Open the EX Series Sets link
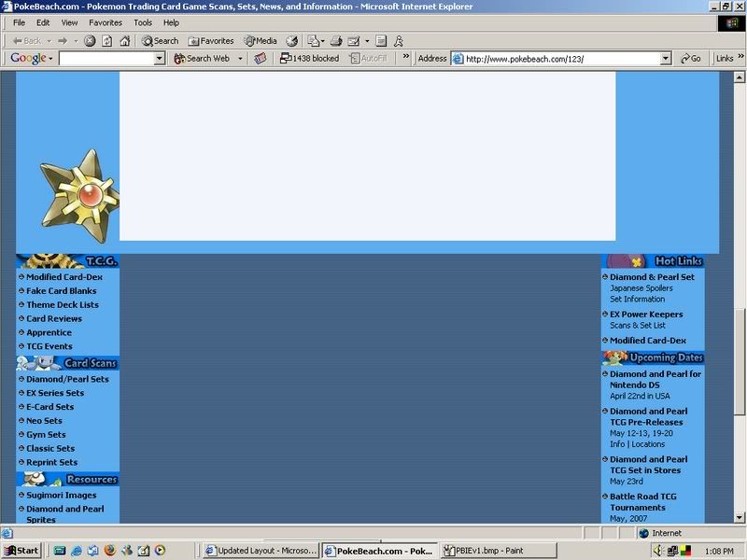The image size is (747, 560). coord(55,392)
